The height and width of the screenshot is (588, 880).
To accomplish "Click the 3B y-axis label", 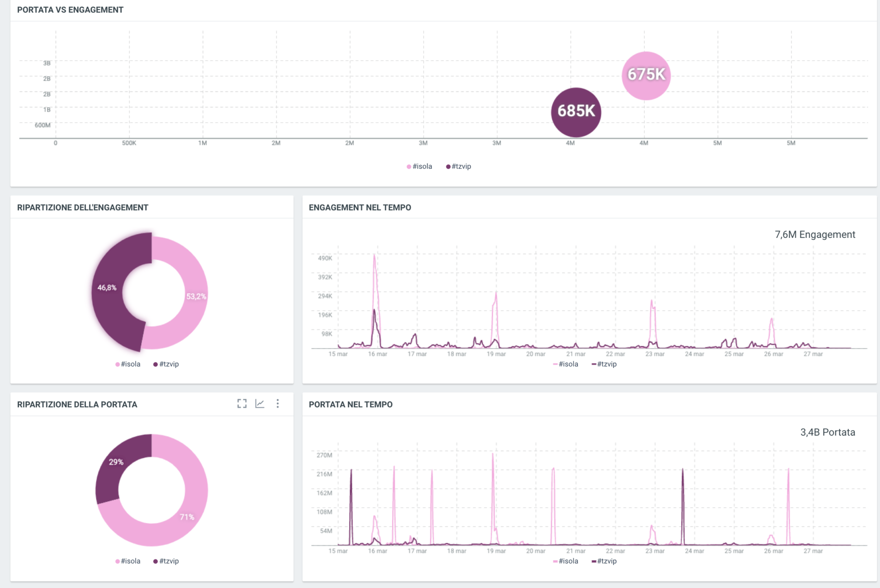I will click(x=47, y=63).
